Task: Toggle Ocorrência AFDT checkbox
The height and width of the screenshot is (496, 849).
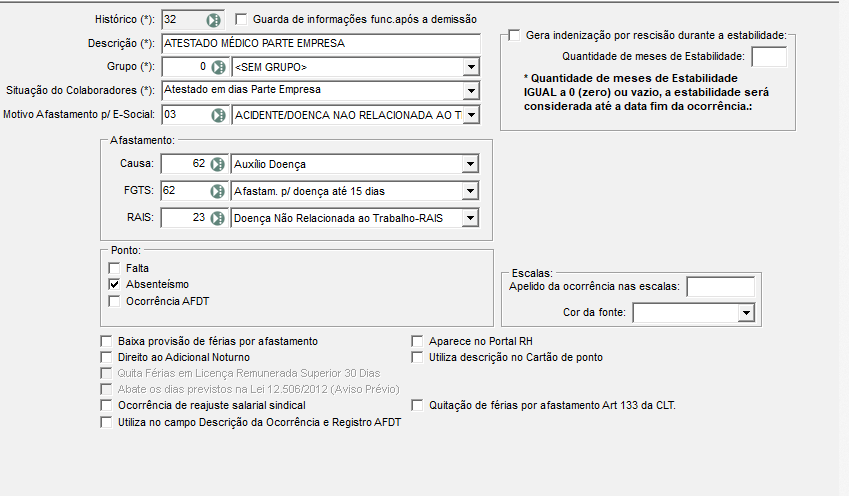Action: (114, 301)
